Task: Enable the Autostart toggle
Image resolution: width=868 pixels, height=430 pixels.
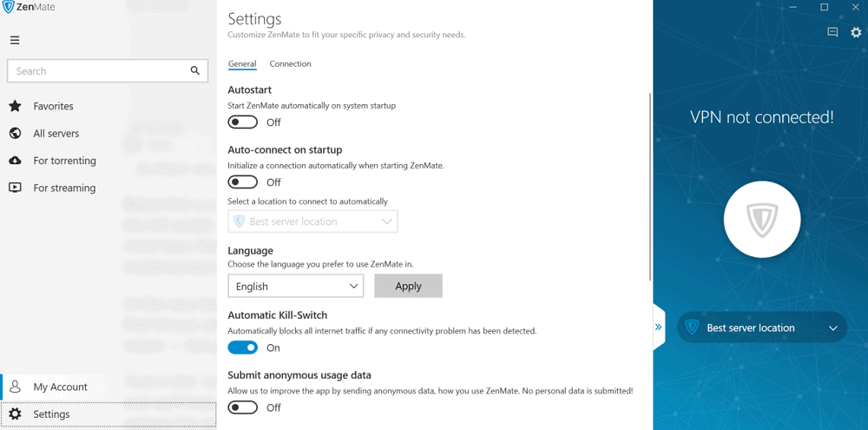Action: [243, 122]
